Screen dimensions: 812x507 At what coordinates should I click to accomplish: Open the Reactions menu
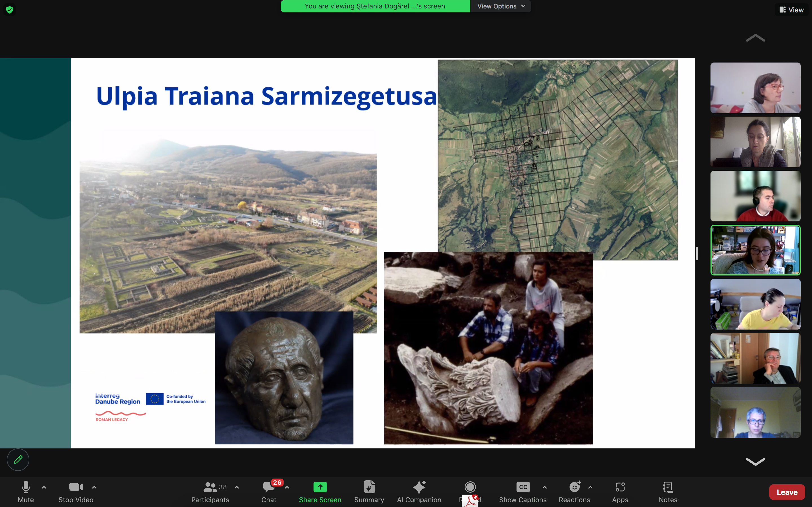[574, 492]
